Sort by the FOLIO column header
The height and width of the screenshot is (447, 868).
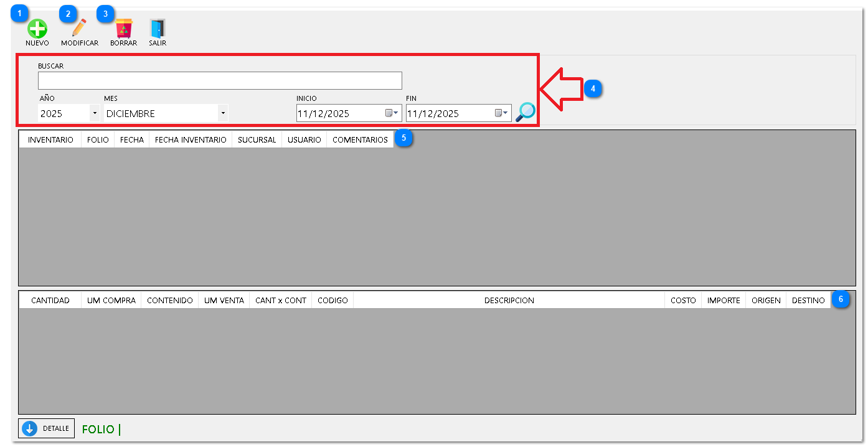click(98, 140)
